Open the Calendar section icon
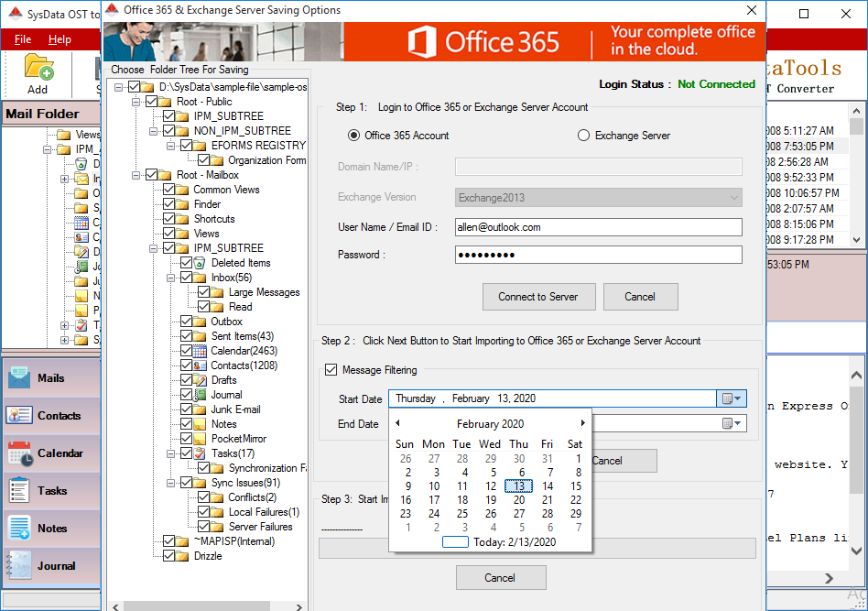Image resolution: width=868 pixels, height=611 pixels. [20, 453]
